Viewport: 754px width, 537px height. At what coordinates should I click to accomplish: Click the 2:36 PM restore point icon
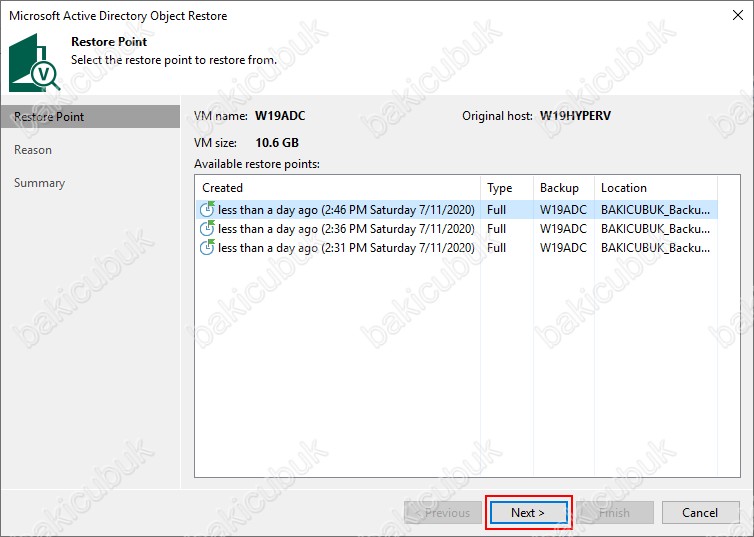(207, 229)
